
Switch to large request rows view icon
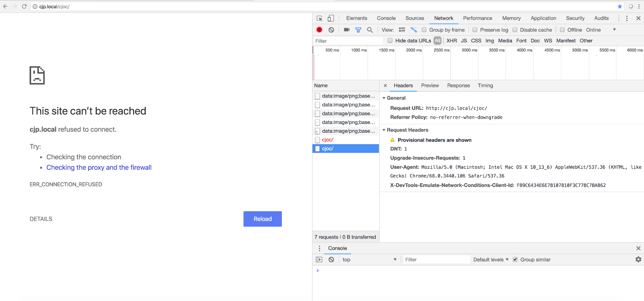(402, 30)
